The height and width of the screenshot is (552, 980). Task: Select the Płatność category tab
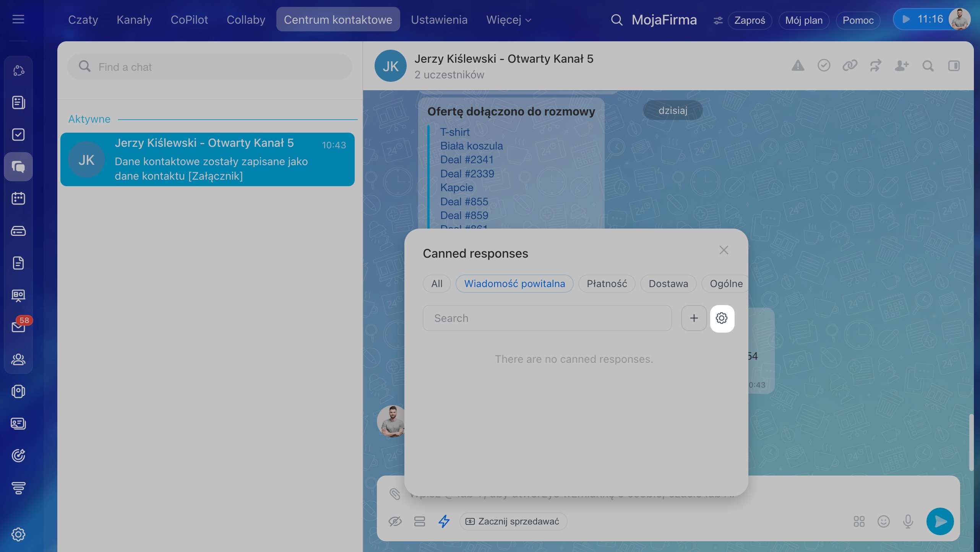point(607,284)
